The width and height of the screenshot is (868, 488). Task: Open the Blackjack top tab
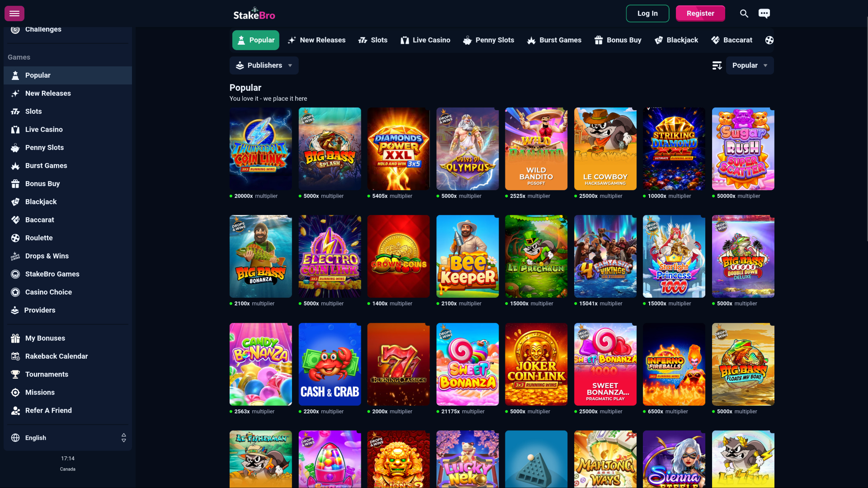[x=676, y=40]
